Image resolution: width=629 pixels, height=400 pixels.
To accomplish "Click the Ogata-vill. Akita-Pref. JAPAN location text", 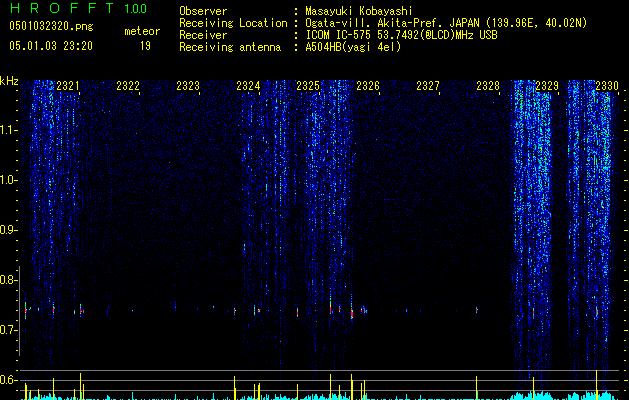I will pos(446,23).
